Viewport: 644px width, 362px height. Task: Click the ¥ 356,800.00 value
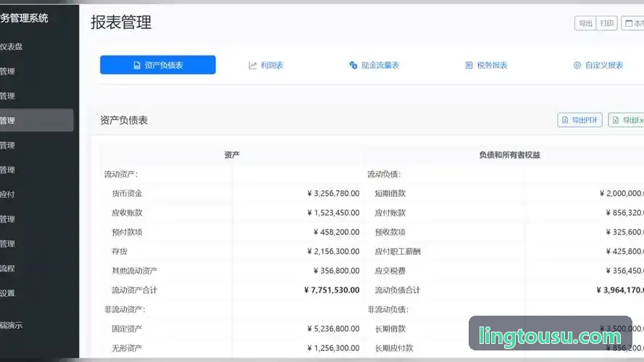336,271
